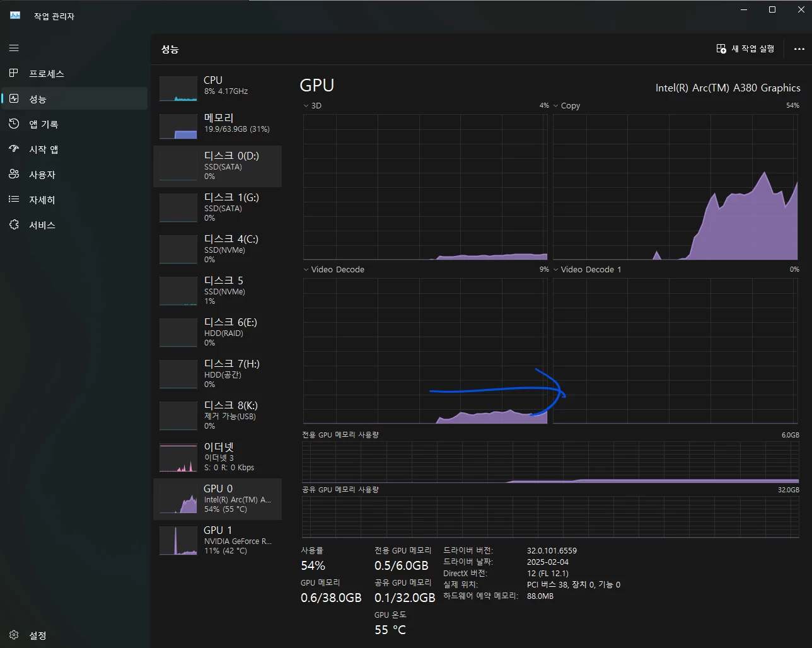This screenshot has width=812, height=648.
Task: Open the Video Decode engine dropdown
Action: 306,270
